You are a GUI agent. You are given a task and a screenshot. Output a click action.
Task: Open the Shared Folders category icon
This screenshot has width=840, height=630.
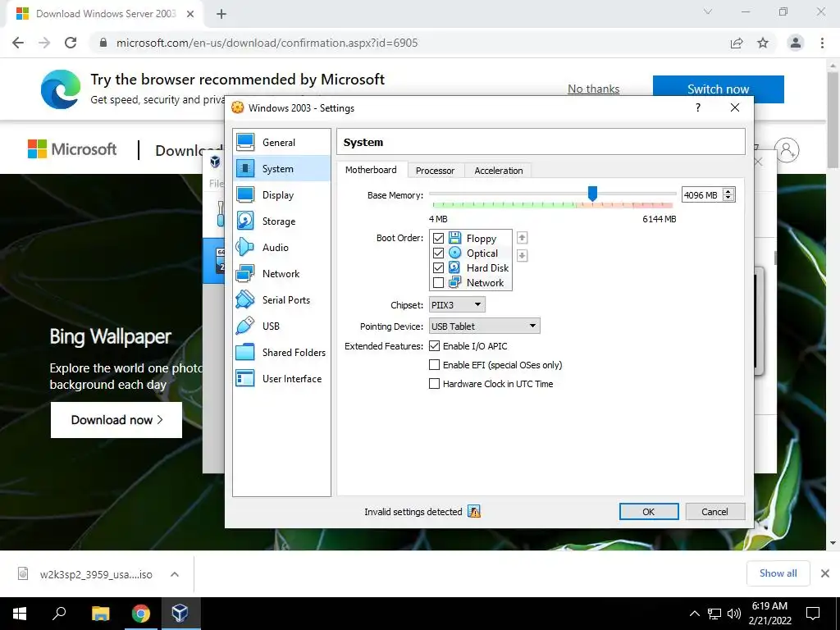(245, 352)
